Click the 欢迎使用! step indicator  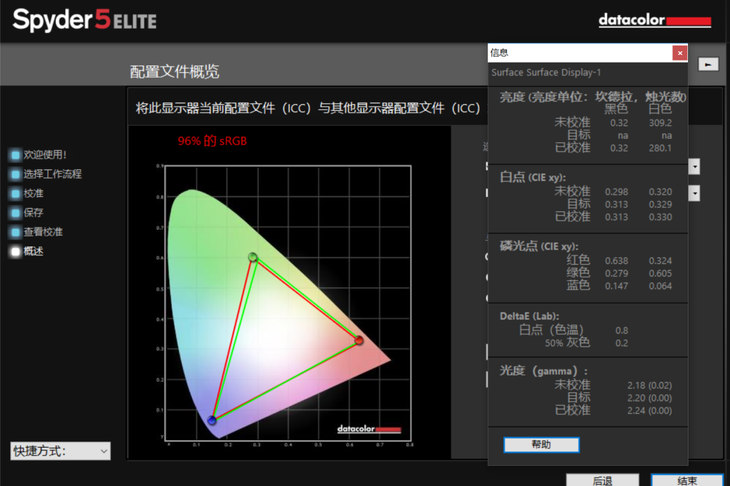[x=15, y=155]
